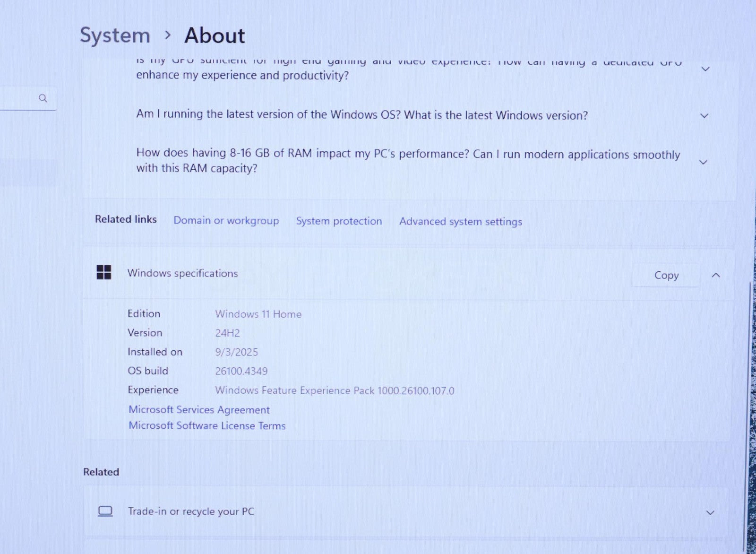Click the laptop icon beside Trade-in or recycle
The image size is (756, 554).
click(105, 511)
